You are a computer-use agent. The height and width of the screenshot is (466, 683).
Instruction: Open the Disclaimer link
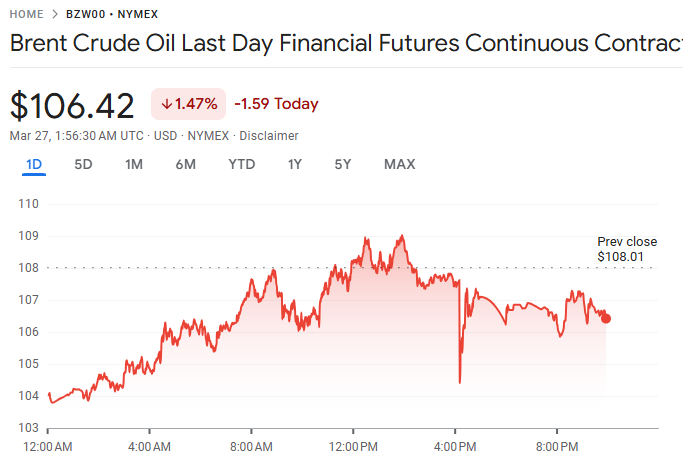[x=269, y=136]
